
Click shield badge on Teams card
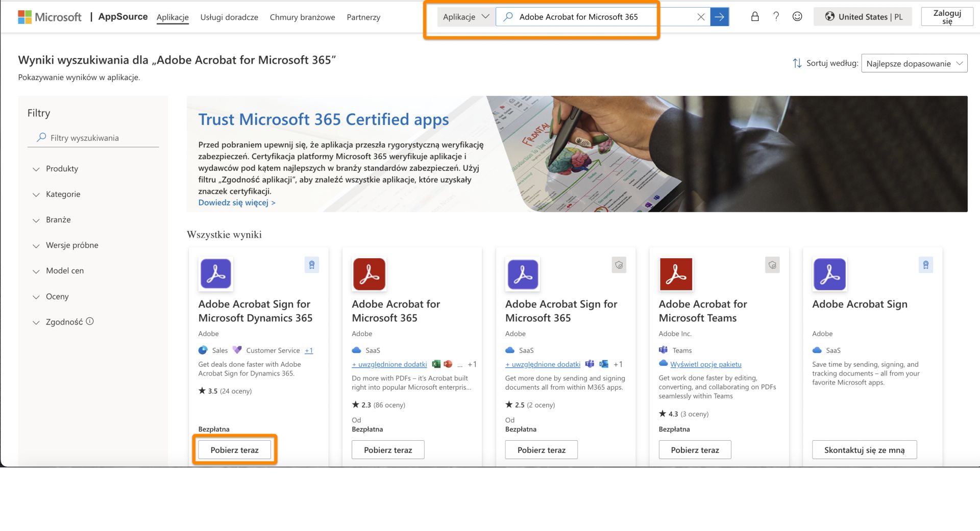pyautogui.click(x=772, y=265)
